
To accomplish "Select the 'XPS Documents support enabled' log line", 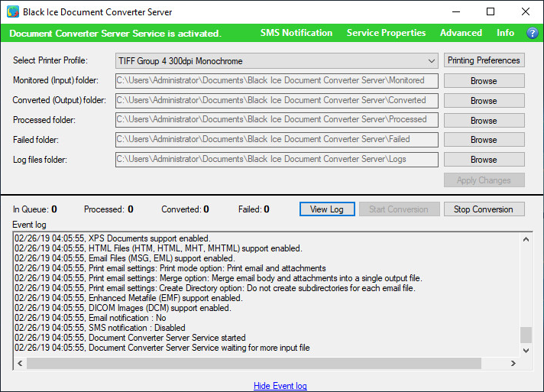I will pos(112,238).
